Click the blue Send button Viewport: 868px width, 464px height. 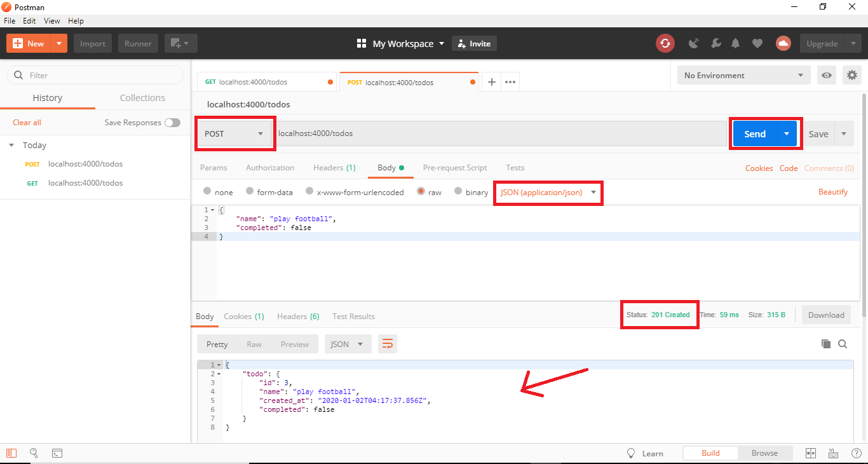[x=755, y=133]
